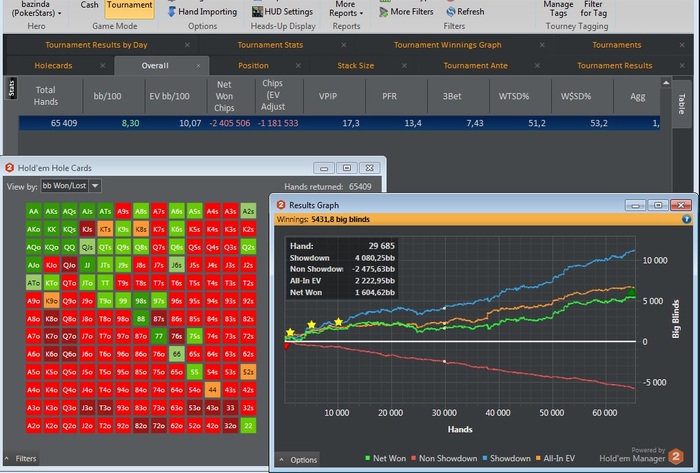Open the help icon in Results Graph
Screen dimensions: 700x473
click(x=686, y=219)
